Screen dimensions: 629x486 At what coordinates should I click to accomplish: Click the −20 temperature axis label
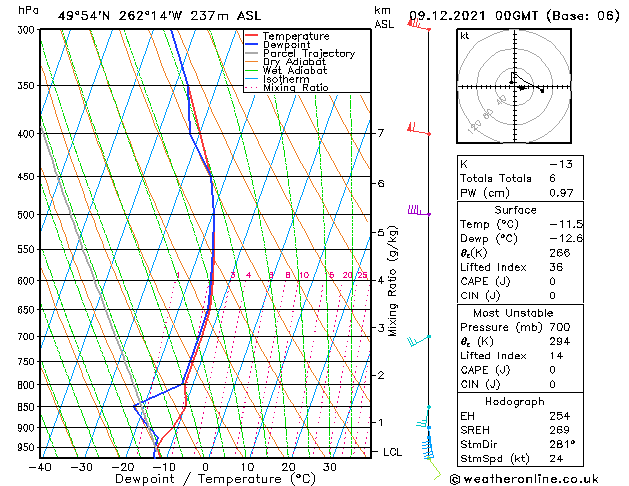[x=123, y=467]
